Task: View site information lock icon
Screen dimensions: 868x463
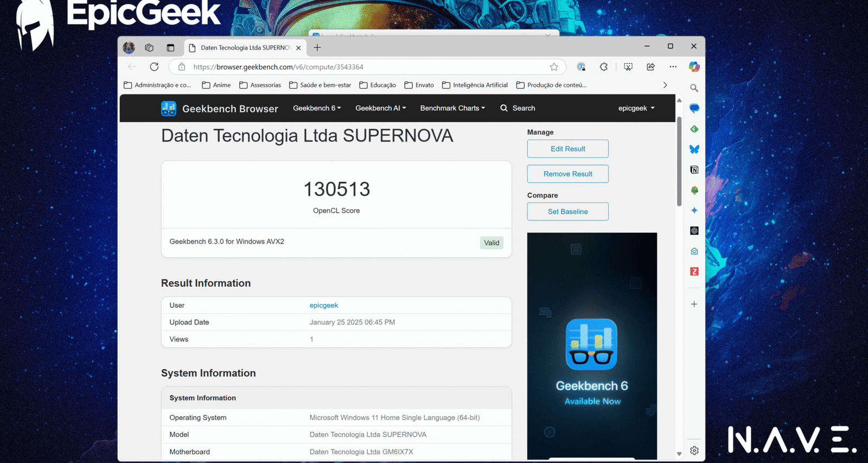Action: (x=182, y=67)
